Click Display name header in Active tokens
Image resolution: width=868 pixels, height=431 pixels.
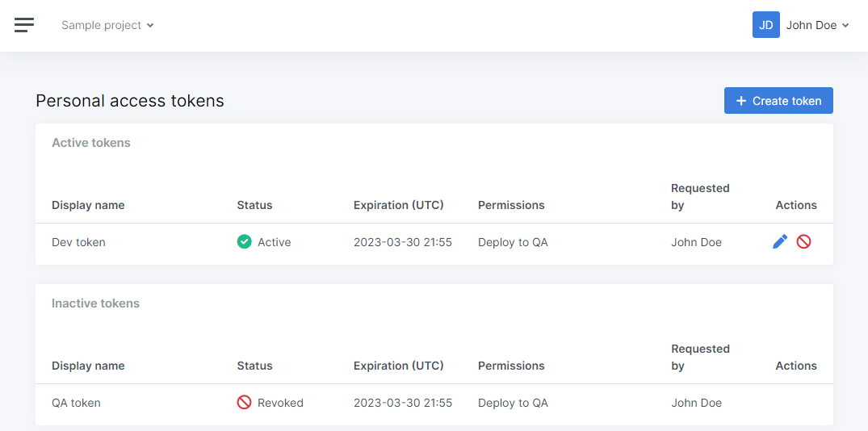click(88, 205)
